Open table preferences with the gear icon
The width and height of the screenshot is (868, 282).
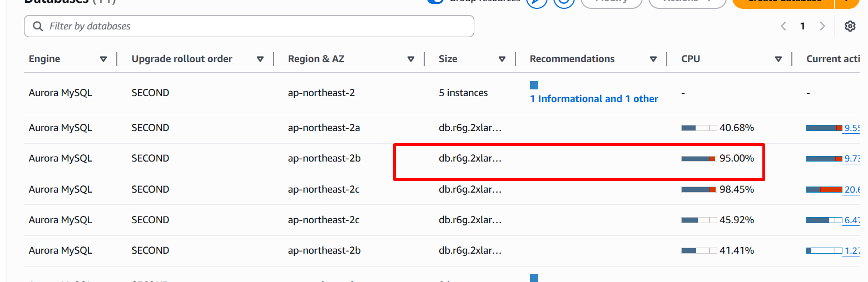[x=850, y=26]
